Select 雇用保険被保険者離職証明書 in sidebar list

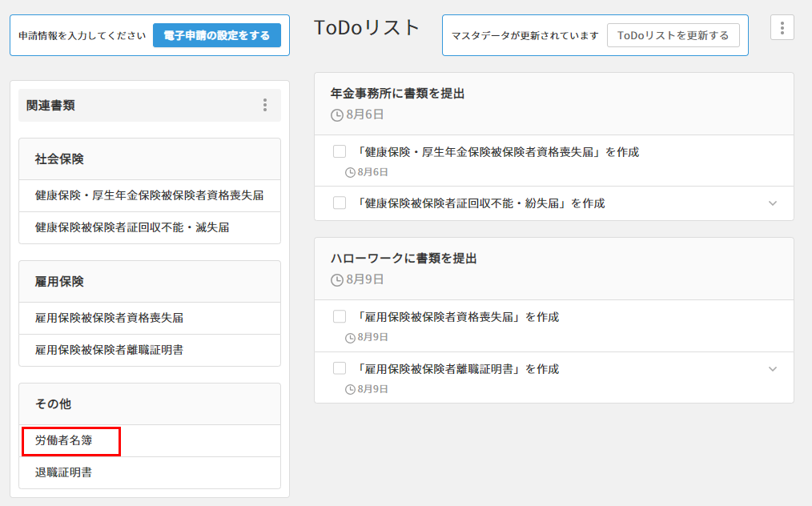pos(110,350)
